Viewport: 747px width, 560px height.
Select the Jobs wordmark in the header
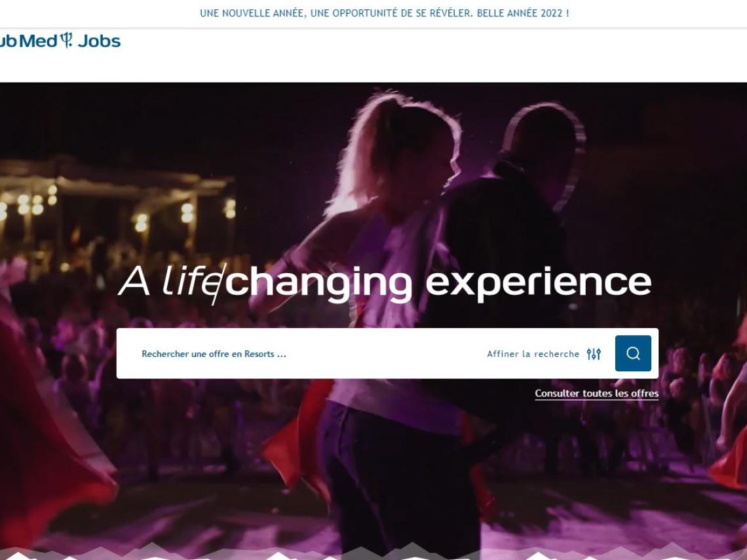click(99, 41)
